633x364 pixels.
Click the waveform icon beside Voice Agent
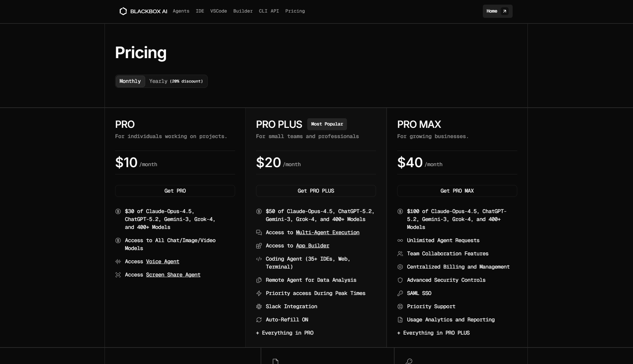tap(118, 262)
